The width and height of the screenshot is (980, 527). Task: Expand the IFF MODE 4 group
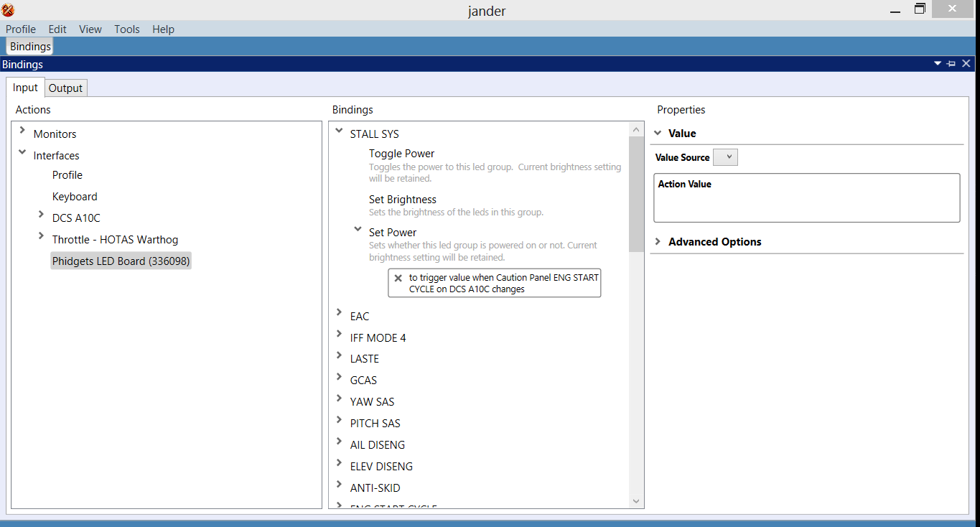coord(339,335)
